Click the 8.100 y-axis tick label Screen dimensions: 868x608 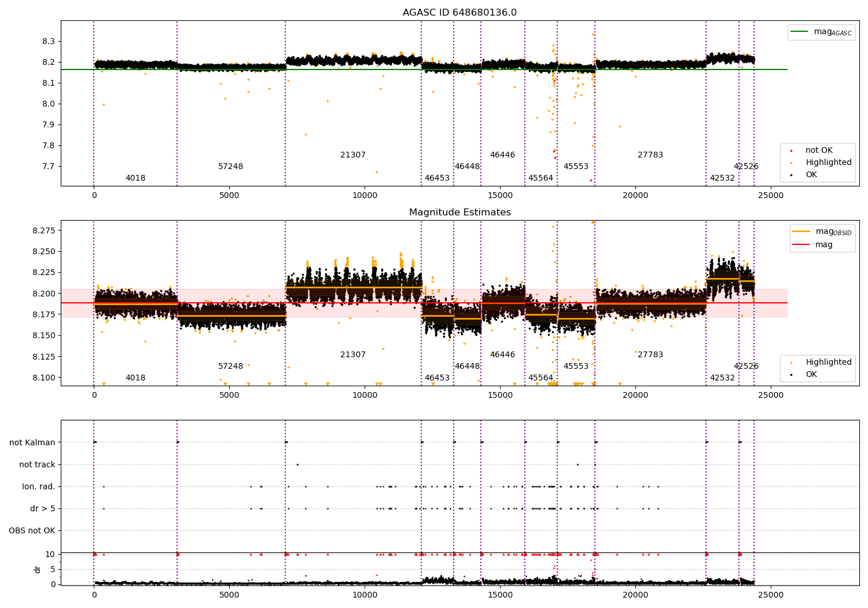coord(44,378)
